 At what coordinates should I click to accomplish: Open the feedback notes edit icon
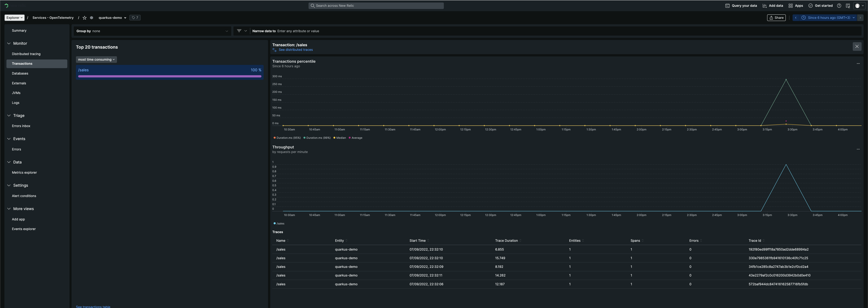(x=848, y=6)
